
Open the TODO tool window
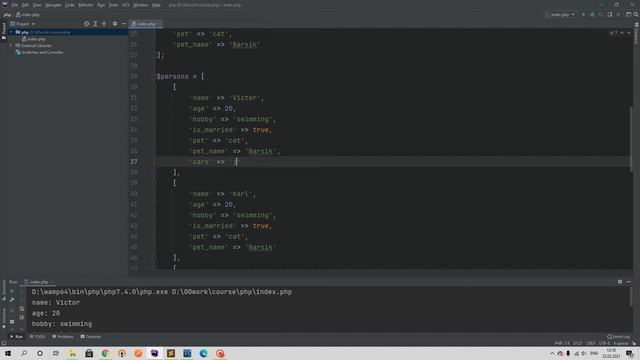[x=38, y=337]
